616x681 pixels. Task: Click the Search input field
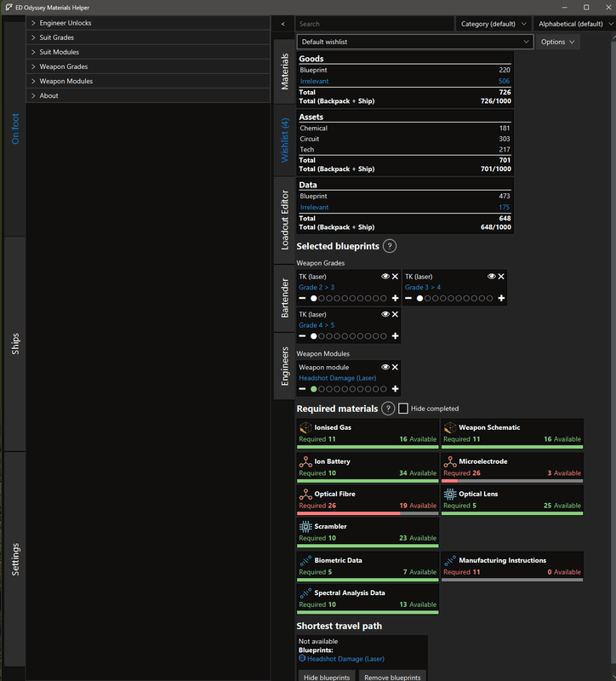pos(374,24)
